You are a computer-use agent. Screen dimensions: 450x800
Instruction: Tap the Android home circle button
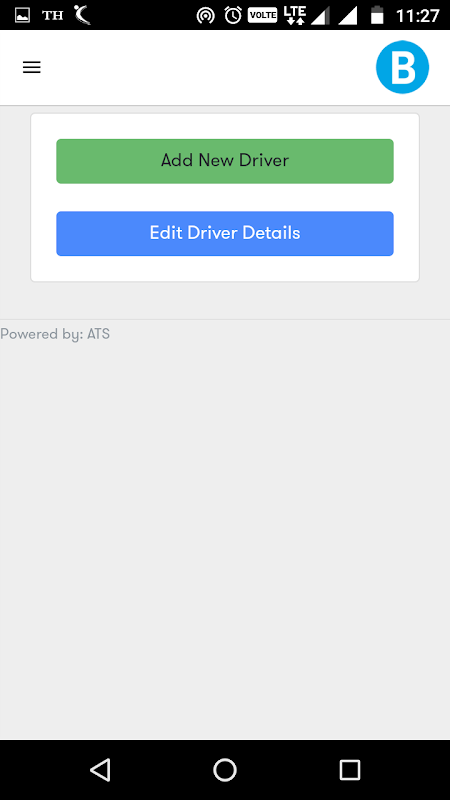[225, 769]
